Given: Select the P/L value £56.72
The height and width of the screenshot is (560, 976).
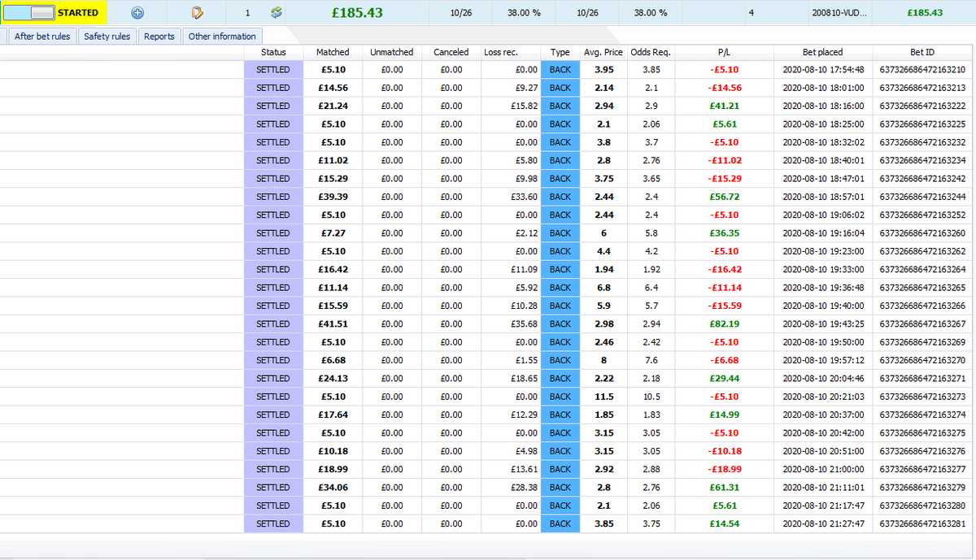Looking at the screenshot, I should (725, 197).
